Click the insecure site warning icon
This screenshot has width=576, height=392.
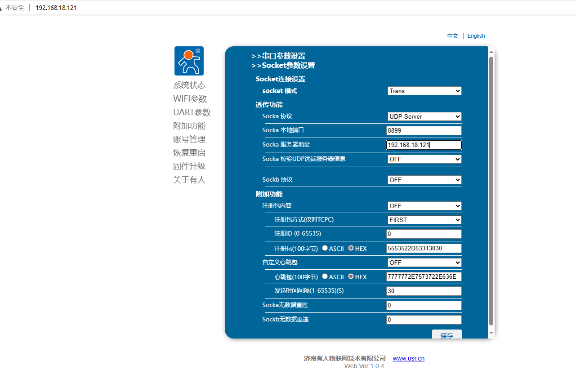[x=2, y=8]
